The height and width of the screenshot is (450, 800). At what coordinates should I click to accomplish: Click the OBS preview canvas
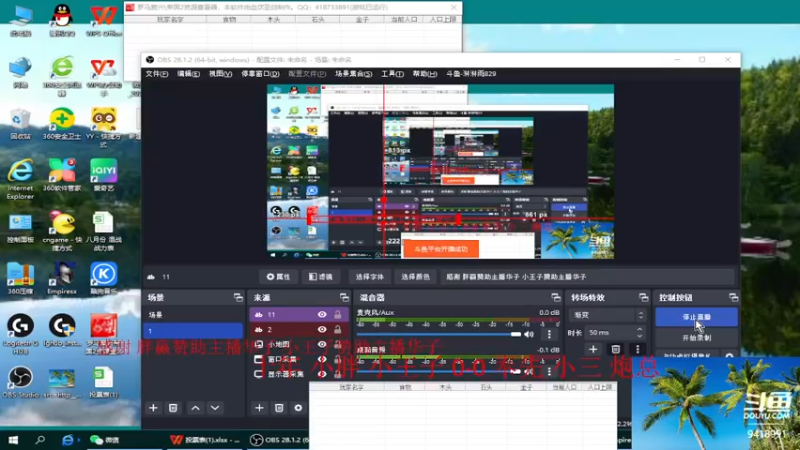click(440, 171)
